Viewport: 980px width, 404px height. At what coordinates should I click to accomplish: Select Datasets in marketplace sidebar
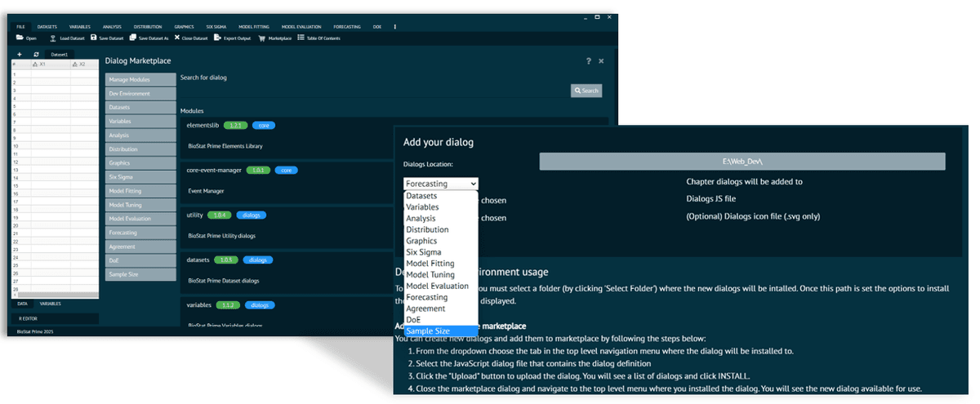(140, 107)
